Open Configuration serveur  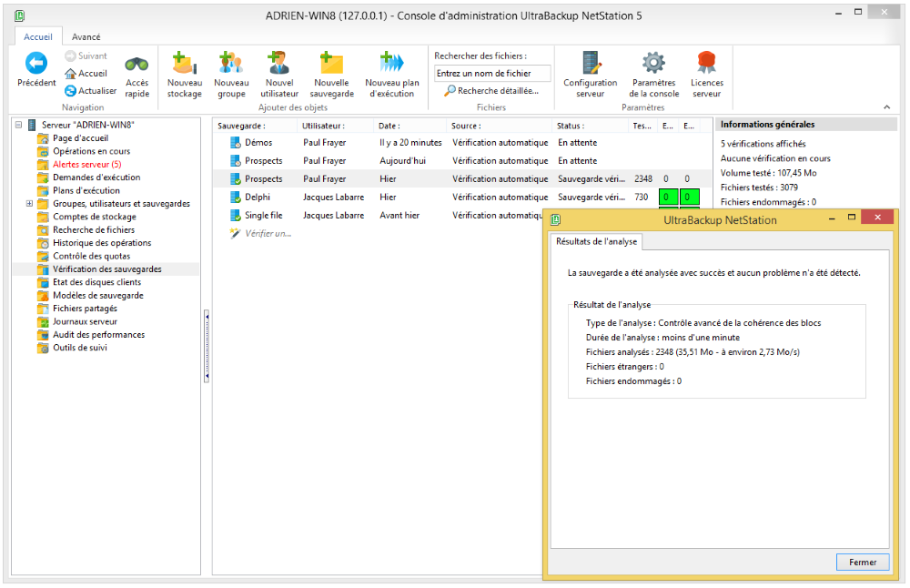591,75
